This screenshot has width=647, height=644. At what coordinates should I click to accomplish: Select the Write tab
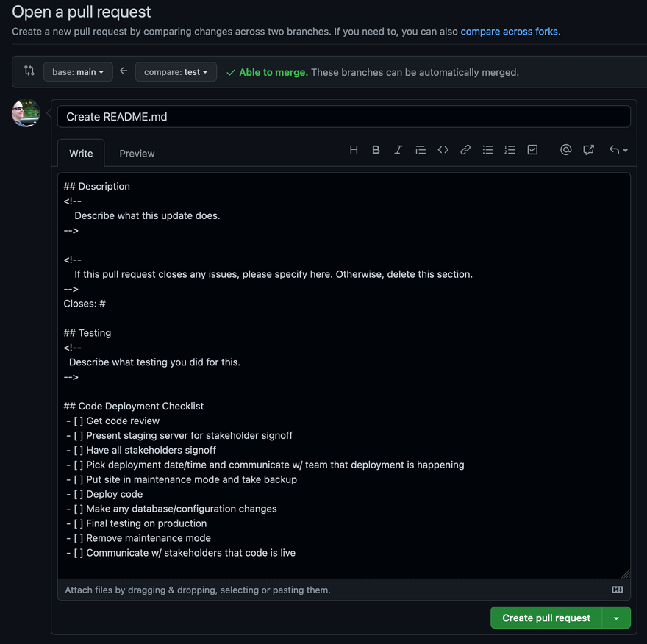[x=81, y=154]
